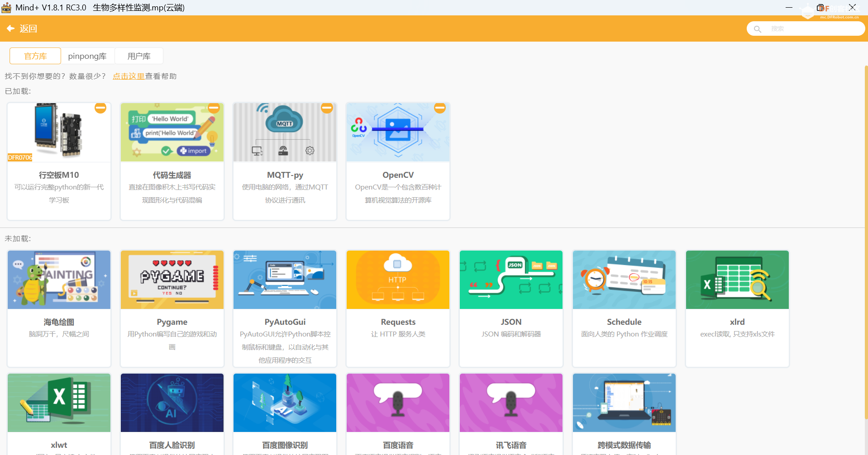The height and width of the screenshot is (455, 868).
Task: Focus the 搜索 search field
Action: click(806, 28)
